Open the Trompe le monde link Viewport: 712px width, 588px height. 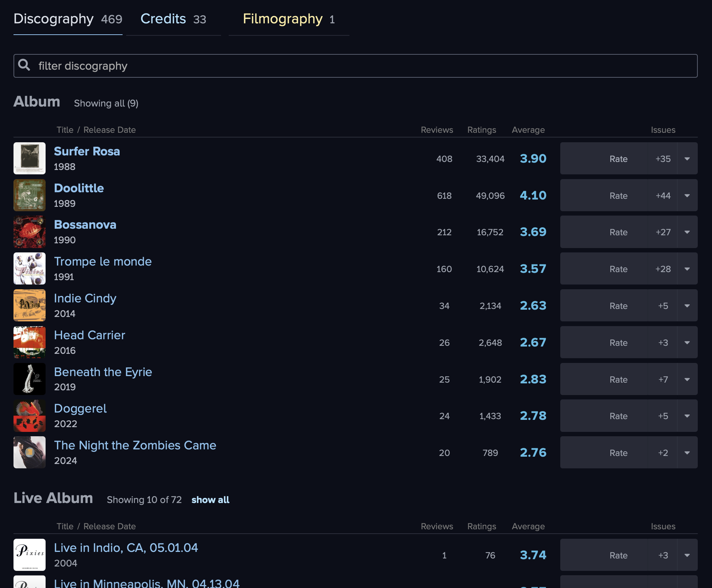102,262
